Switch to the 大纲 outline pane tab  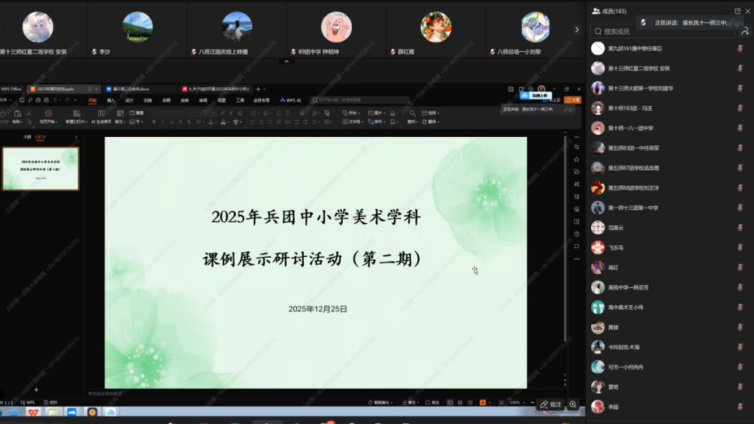click(27, 137)
